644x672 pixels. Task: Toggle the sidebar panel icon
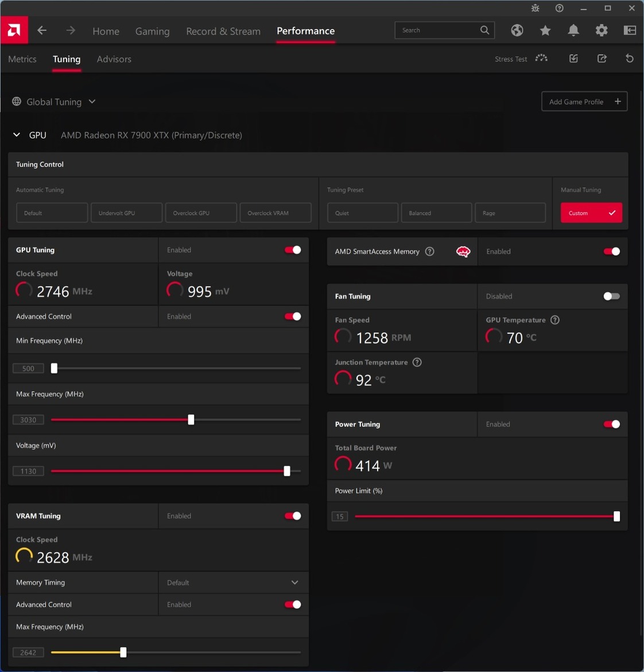pyautogui.click(x=630, y=30)
